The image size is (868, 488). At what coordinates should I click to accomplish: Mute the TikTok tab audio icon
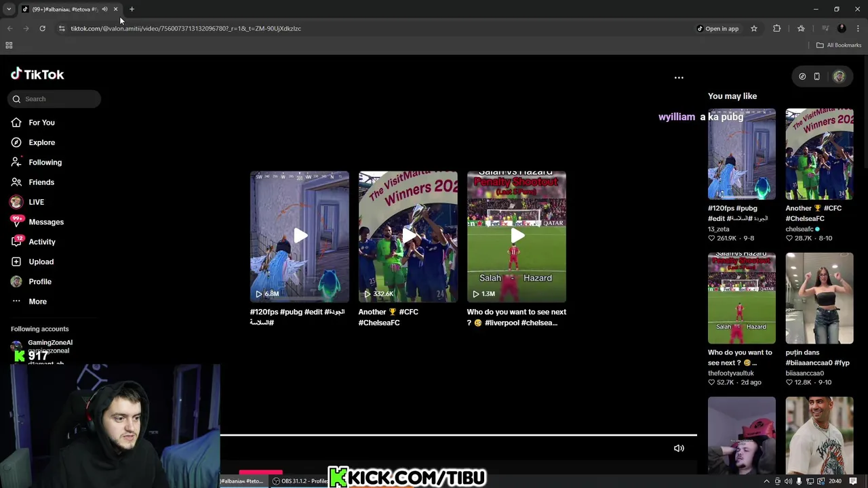(104, 9)
